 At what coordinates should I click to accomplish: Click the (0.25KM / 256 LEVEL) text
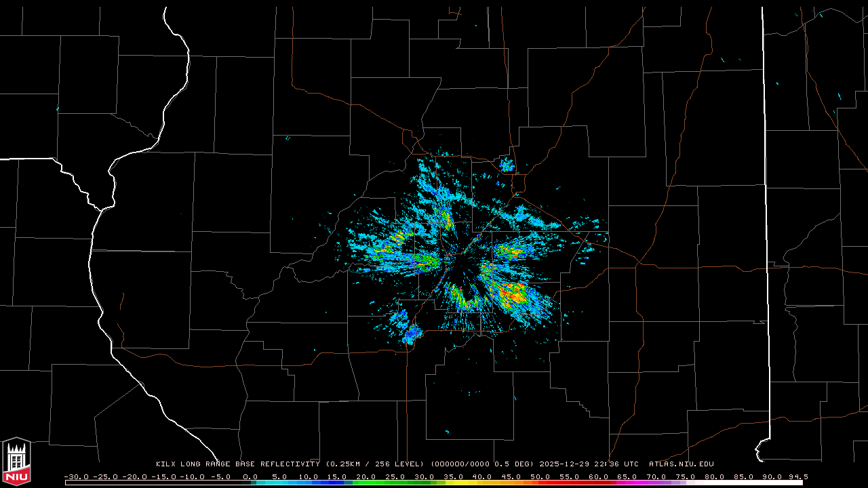376,464
